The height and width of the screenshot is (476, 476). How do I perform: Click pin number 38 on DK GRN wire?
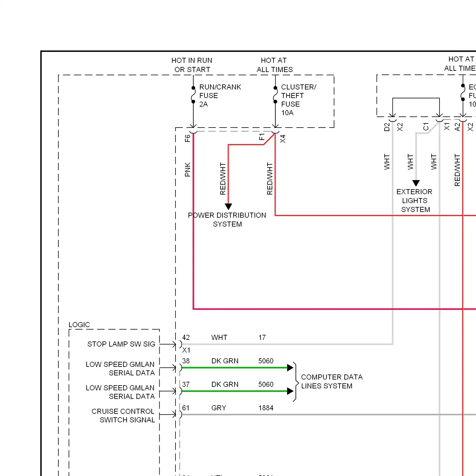click(x=186, y=361)
